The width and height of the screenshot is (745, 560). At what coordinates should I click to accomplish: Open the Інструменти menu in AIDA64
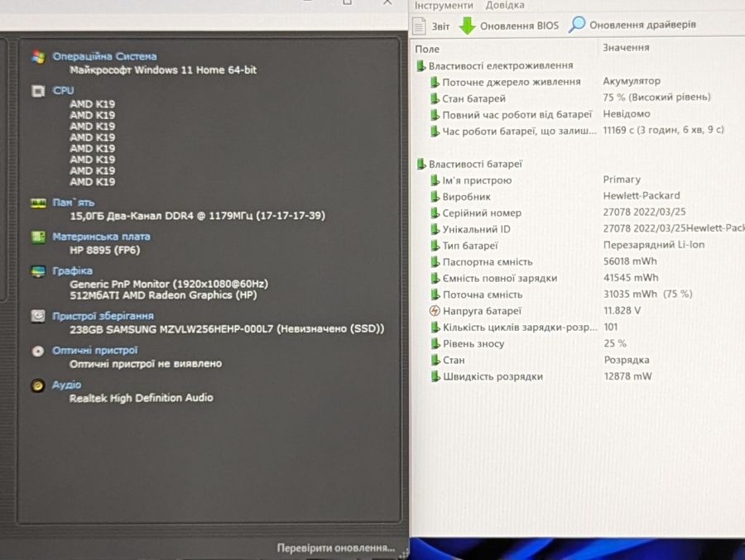444,5
